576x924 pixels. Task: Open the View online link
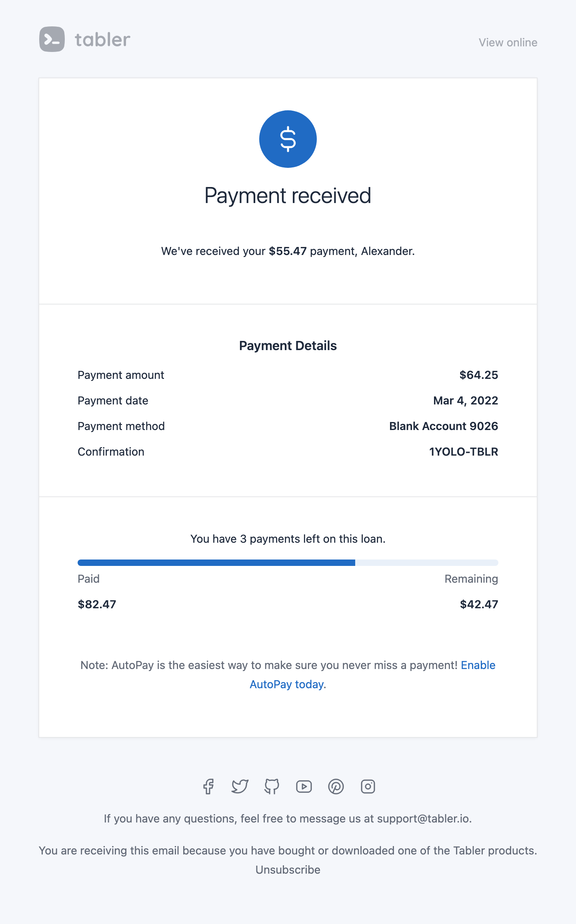click(508, 42)
